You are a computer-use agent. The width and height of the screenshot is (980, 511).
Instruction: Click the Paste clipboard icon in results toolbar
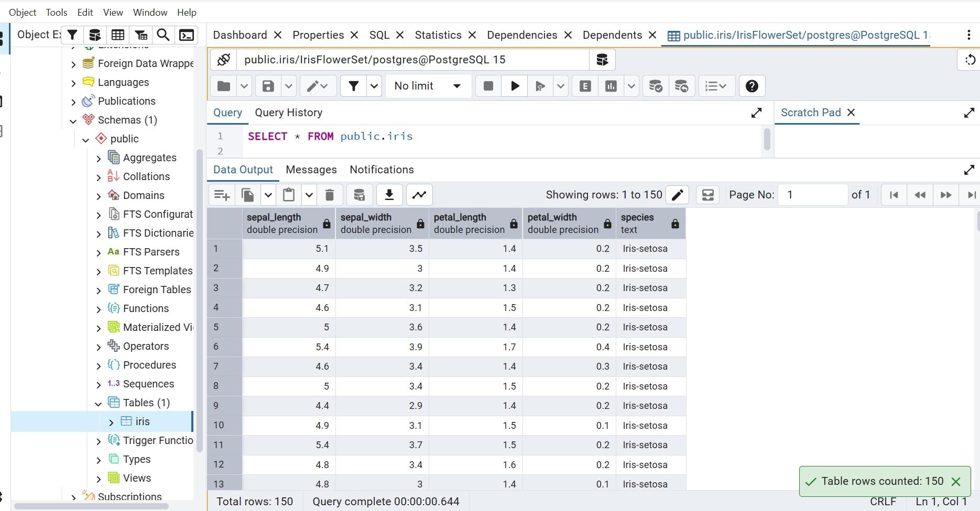click(x=289, y=195)
